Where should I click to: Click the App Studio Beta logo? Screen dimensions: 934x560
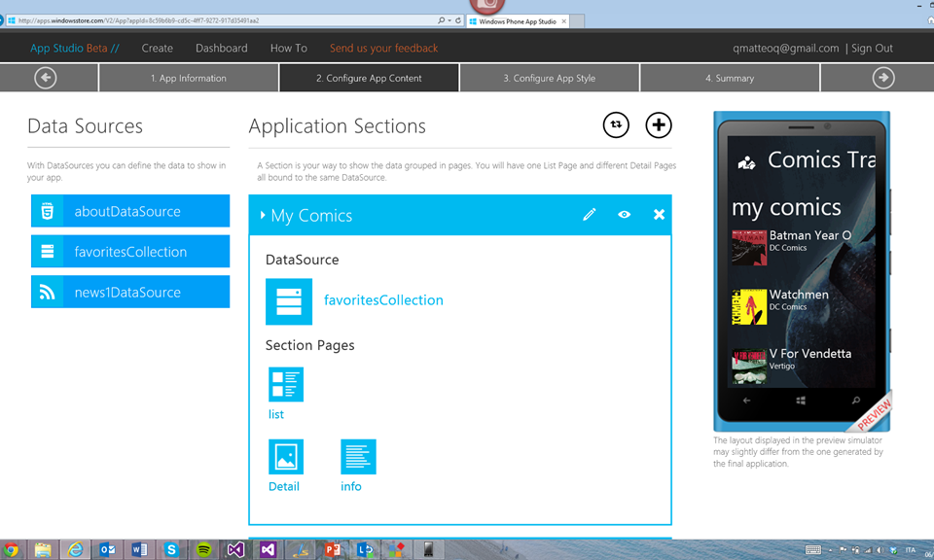75,49
